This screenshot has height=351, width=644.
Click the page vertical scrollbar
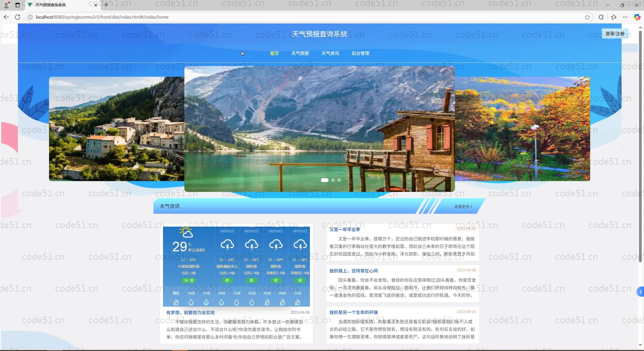(640, 146)
